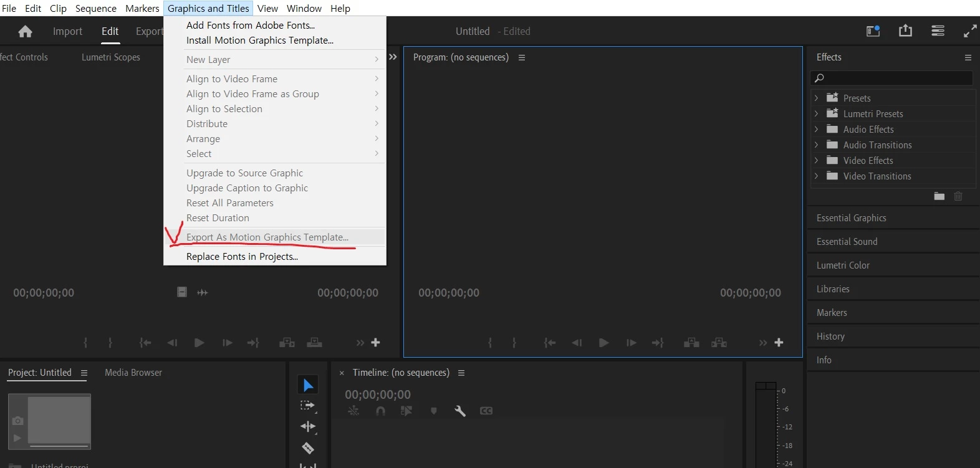Image resolution: width=980 pixels, height=468 pixels.
Task: Open Program monitor Button Editor plus
Action: [x=779, y=343]
